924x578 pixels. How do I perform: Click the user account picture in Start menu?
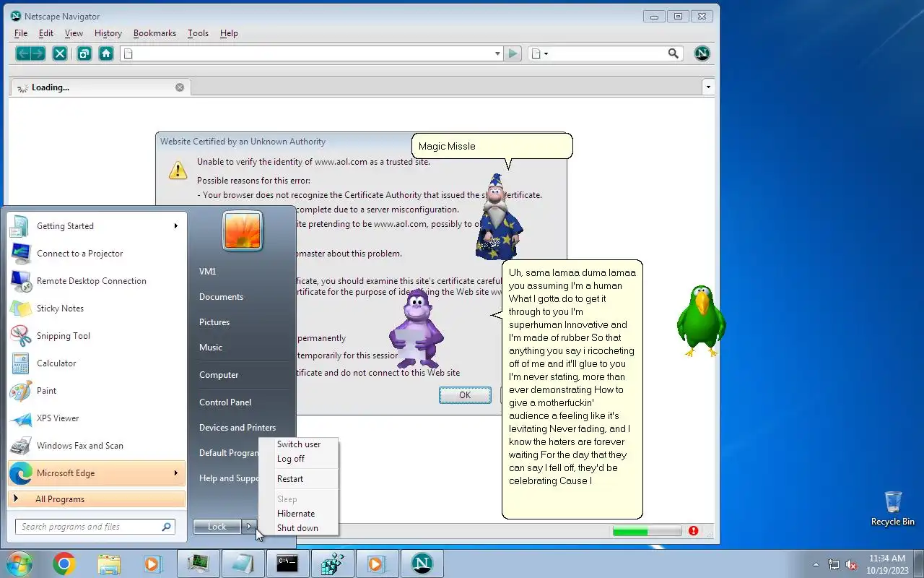click(243, 230)
